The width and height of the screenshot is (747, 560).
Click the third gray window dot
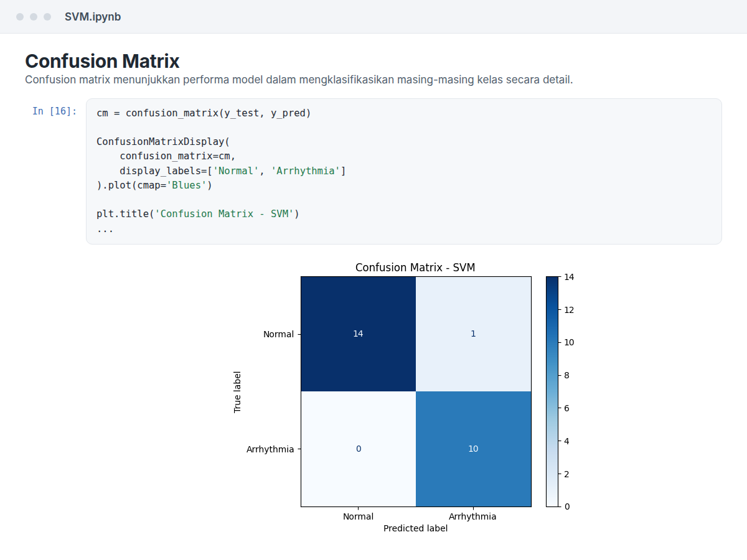[47, 17]
